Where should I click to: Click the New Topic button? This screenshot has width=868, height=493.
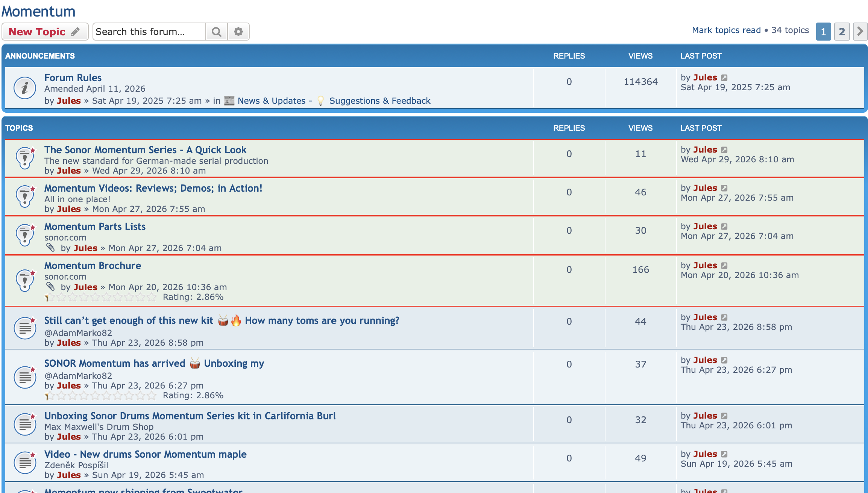[x=45, y=32]
